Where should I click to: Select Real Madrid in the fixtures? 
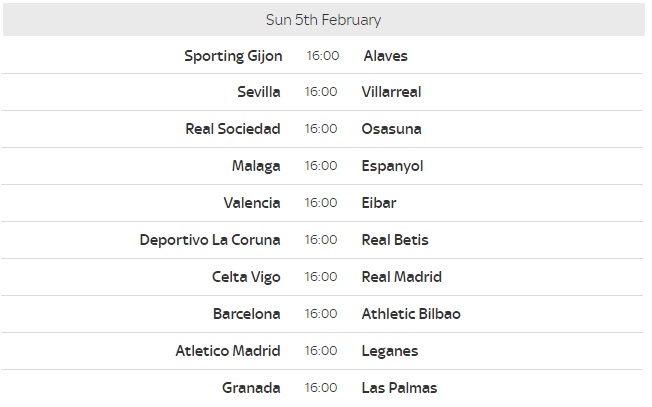pos(401,277)
